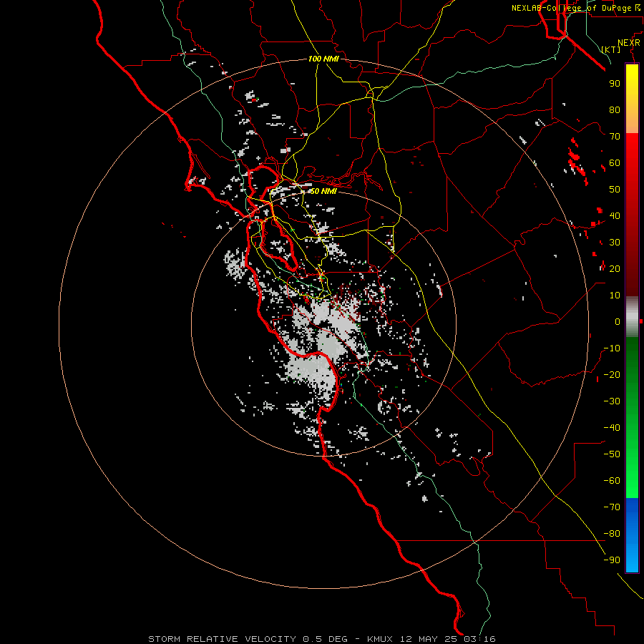Click the NEXR label at the top right
644x644 pixels.
pyautogui.click(x=629, y=43)
